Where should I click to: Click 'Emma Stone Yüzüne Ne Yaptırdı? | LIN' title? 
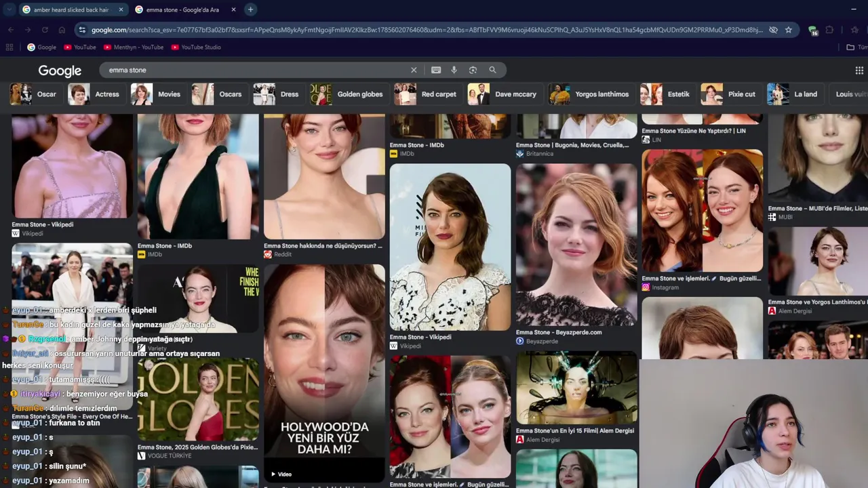694,131
